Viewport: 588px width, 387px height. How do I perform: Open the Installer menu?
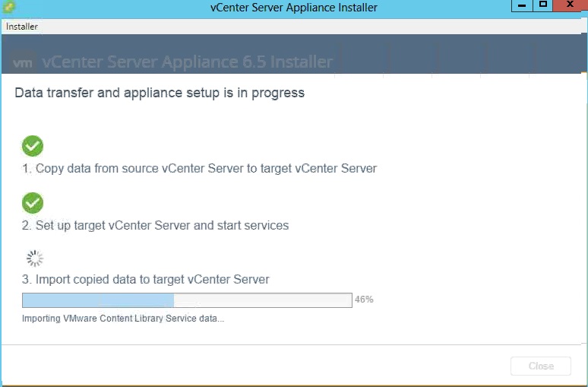[22, 27]
